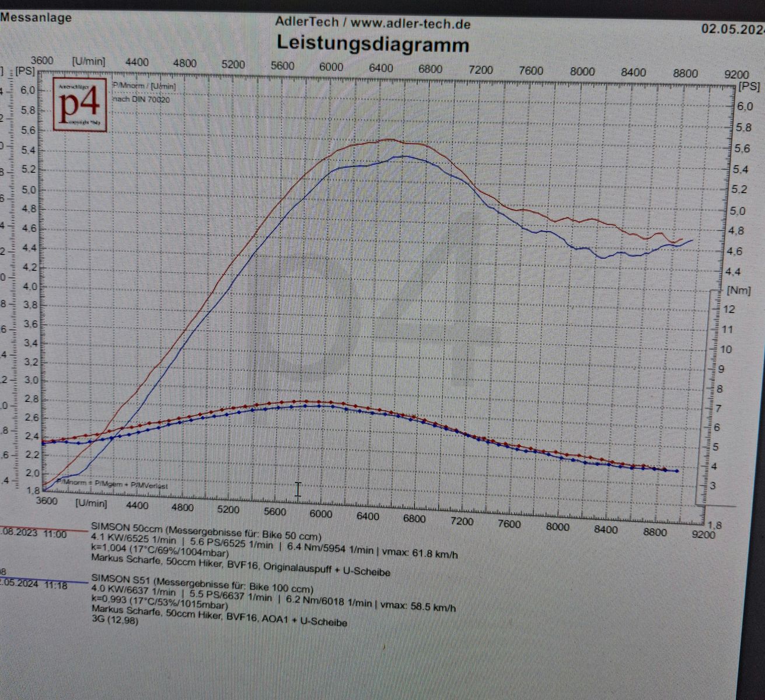Open the www.adler-tech.de website link
Viewport: 765px width, 700px height.
410,24
